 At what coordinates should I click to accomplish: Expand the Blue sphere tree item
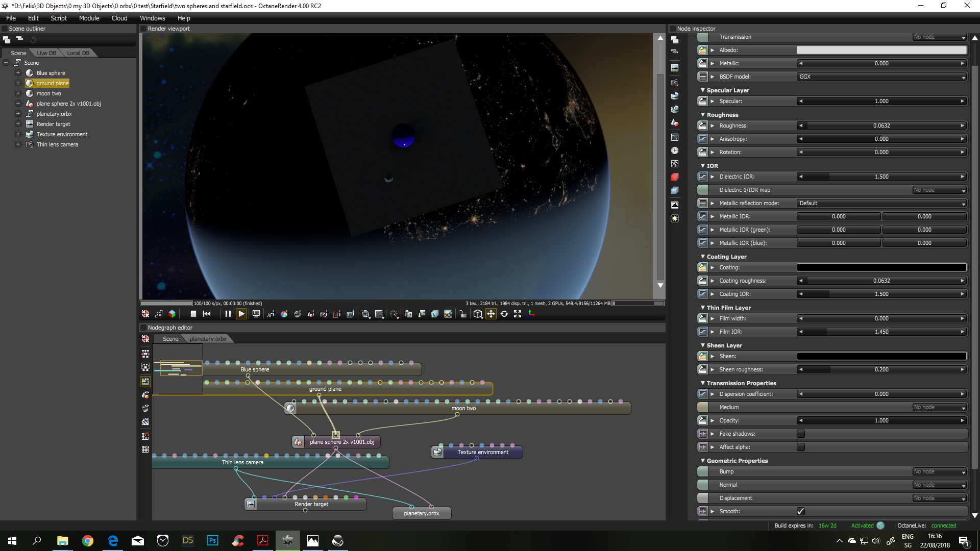[x=18, y=73]
